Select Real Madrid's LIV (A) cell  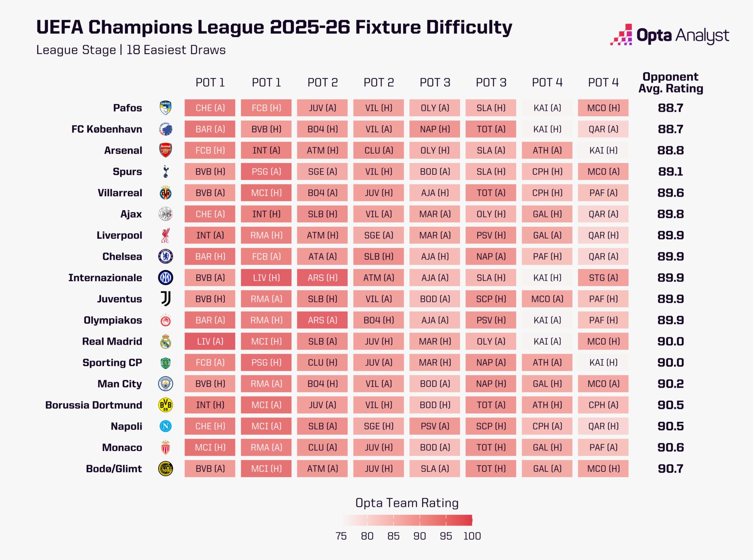(210, 341)
